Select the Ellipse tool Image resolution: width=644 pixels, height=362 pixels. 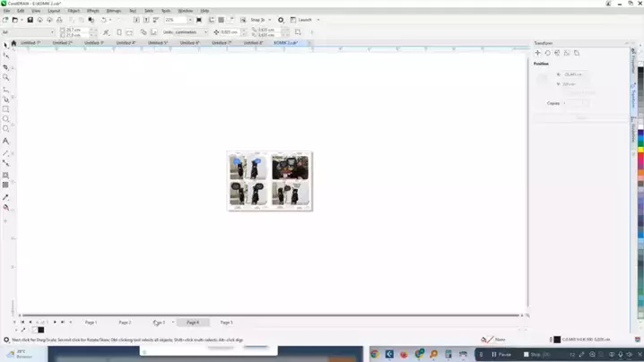coord(5,119)
